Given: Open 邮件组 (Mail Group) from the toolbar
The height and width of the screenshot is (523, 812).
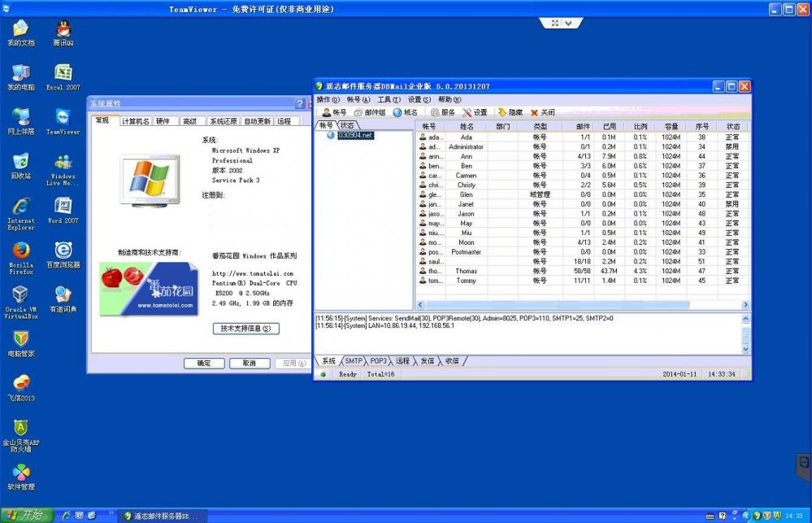Looking at the screenshot, I should click(369, 112).
